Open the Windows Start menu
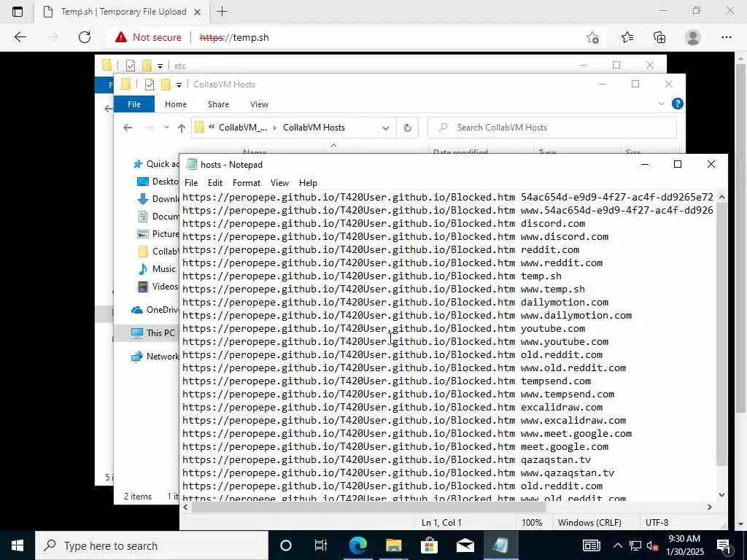 click(18, 545)
